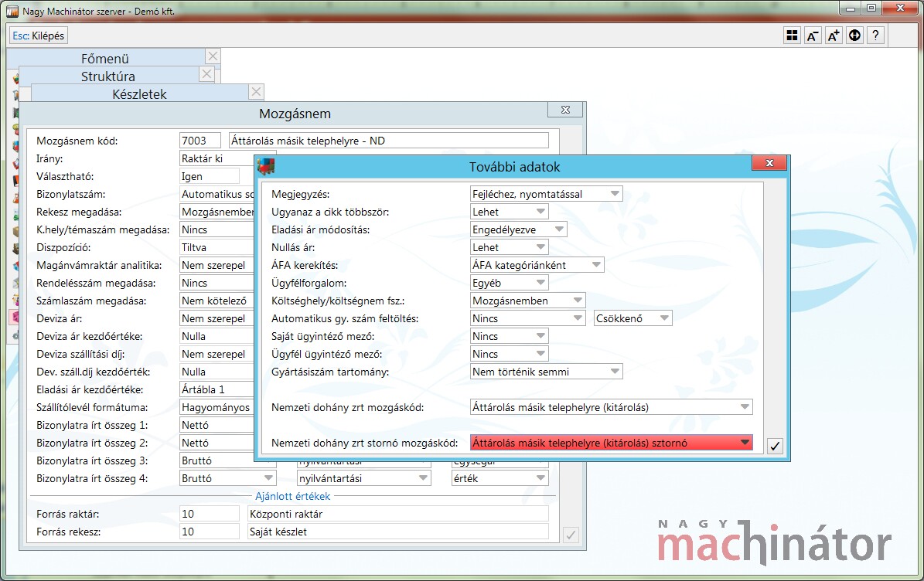Click the Ajánlott értékek section label
This screenshot has height=581, width=924.
pyautogui.click(x=293, y=496)
